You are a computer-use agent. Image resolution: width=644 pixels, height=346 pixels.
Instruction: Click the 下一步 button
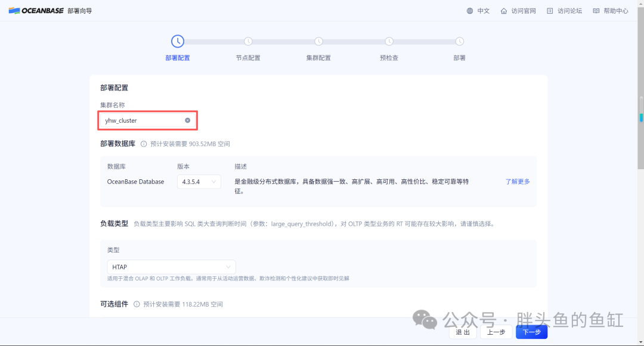click(531, 332)
